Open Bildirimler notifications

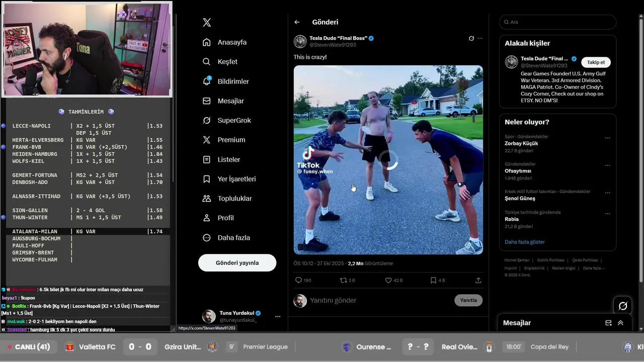click(x=226, y=81)
